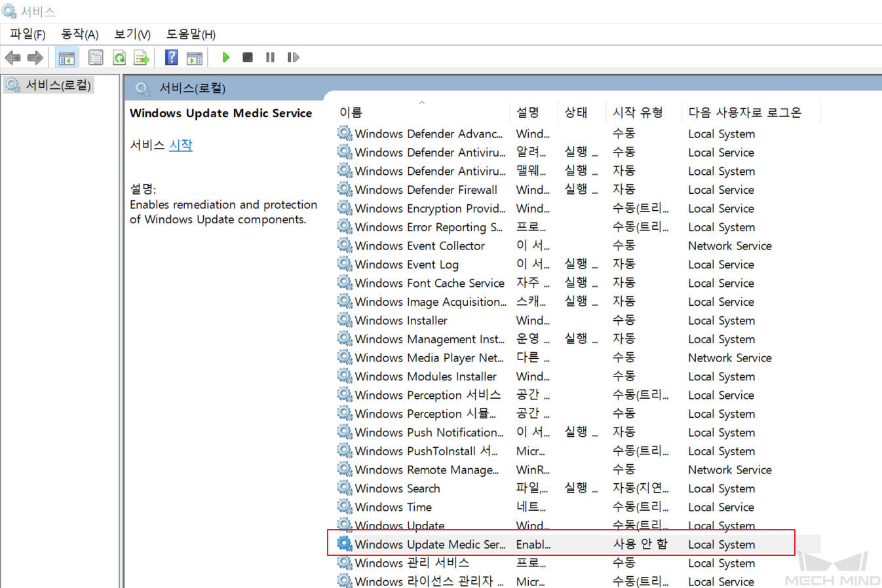Click 자동(지연... startup type of Windows Search

click(641, 488)
